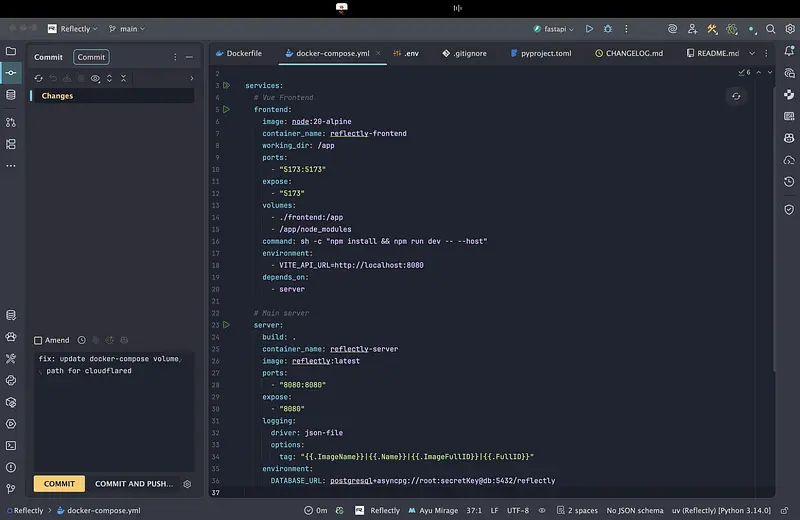The image size is (800, 520).
Task: Start debugging with the bug icon
Action: (x=607, y=29)
